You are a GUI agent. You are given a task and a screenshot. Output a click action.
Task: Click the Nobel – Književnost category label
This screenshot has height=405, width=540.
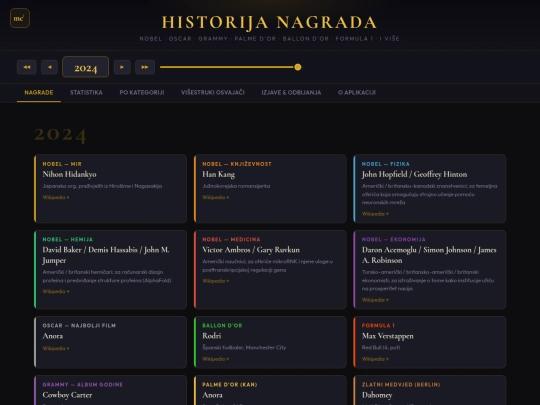(x=237, y=164)
